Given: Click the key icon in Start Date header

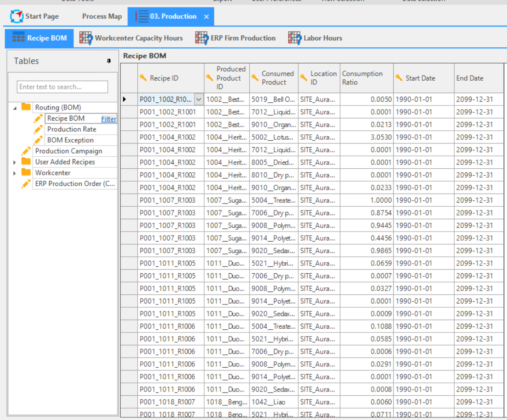Looking at the screenshot, I should click(399, 77).
